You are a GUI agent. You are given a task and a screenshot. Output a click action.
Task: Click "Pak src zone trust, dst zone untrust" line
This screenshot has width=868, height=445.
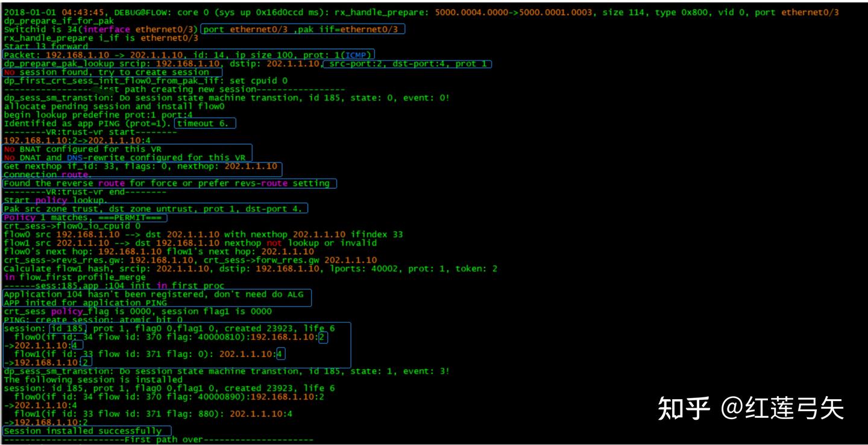pos(154,209)
